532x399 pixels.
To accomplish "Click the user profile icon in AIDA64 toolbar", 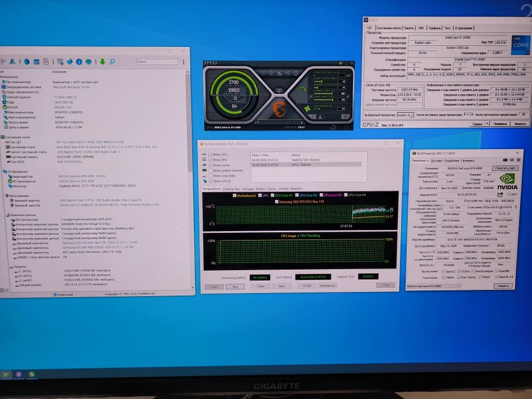I will click(13, 62).
